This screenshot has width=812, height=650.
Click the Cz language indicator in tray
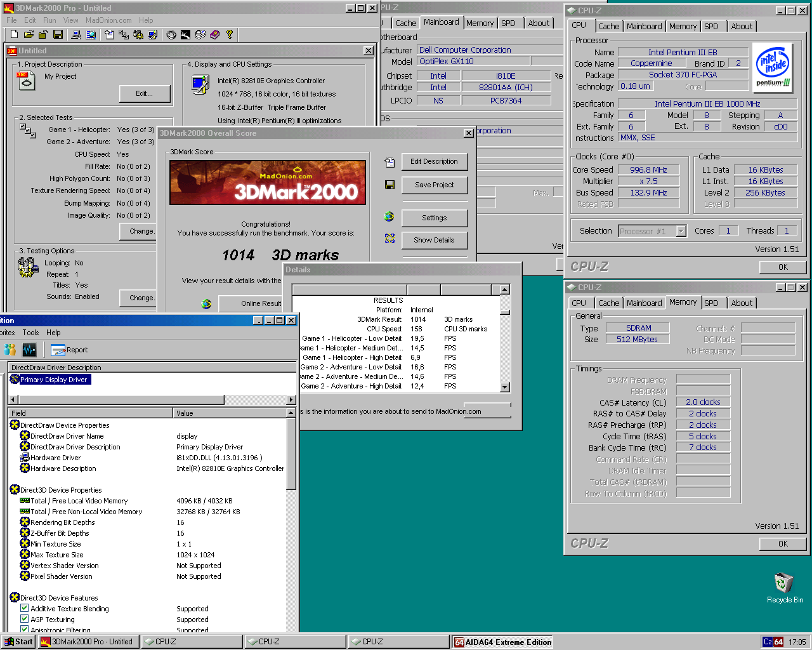(768, 642)
